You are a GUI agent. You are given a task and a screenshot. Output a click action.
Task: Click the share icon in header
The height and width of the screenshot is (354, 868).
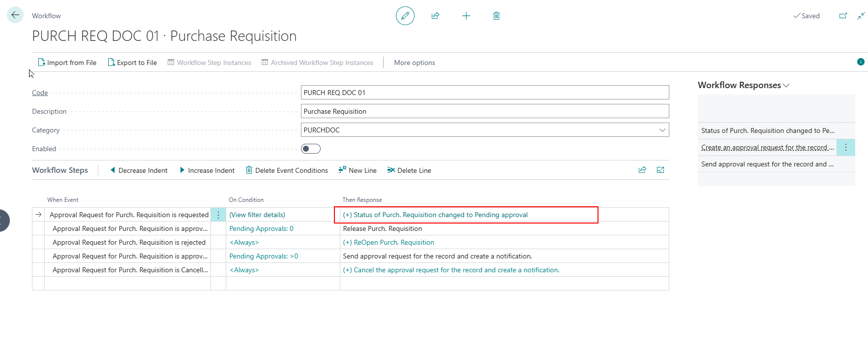pyautogui.click(x=435, y=16)
